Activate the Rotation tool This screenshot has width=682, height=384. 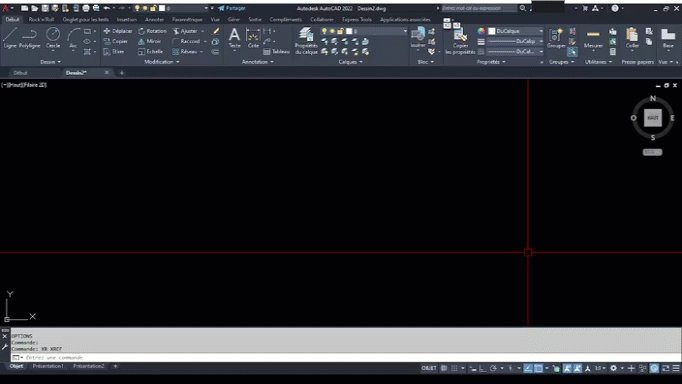[152, 31]
